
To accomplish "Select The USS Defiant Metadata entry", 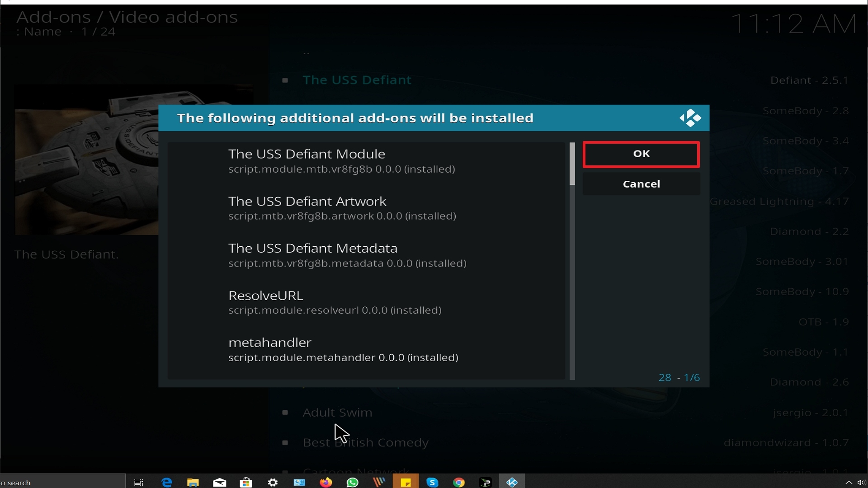I will [366, 255].
